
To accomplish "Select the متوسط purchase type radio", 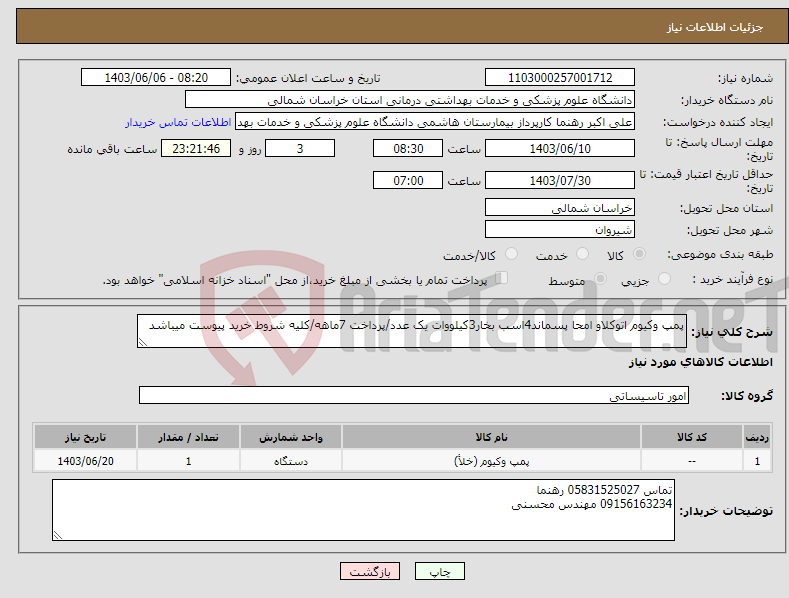I will pos(600,279).
